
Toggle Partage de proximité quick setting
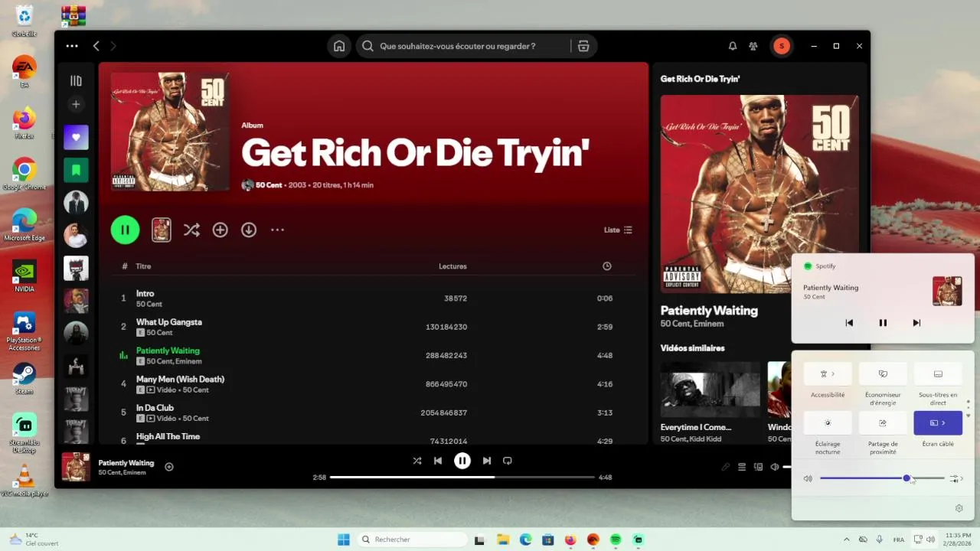[883, 422]
